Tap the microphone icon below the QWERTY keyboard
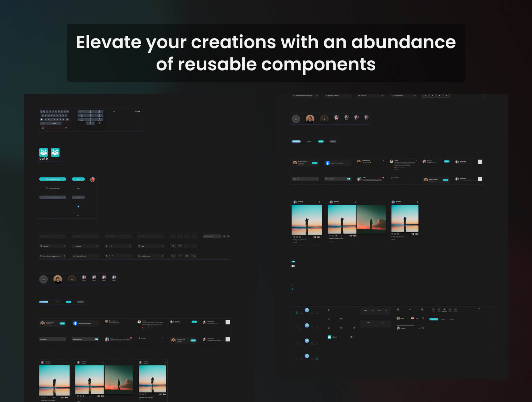This screenshot has width=532, height=402. [66, 128]
